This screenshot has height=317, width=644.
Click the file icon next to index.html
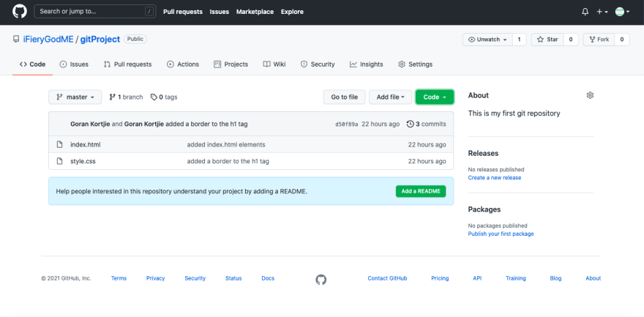click(x=59, y=144)
